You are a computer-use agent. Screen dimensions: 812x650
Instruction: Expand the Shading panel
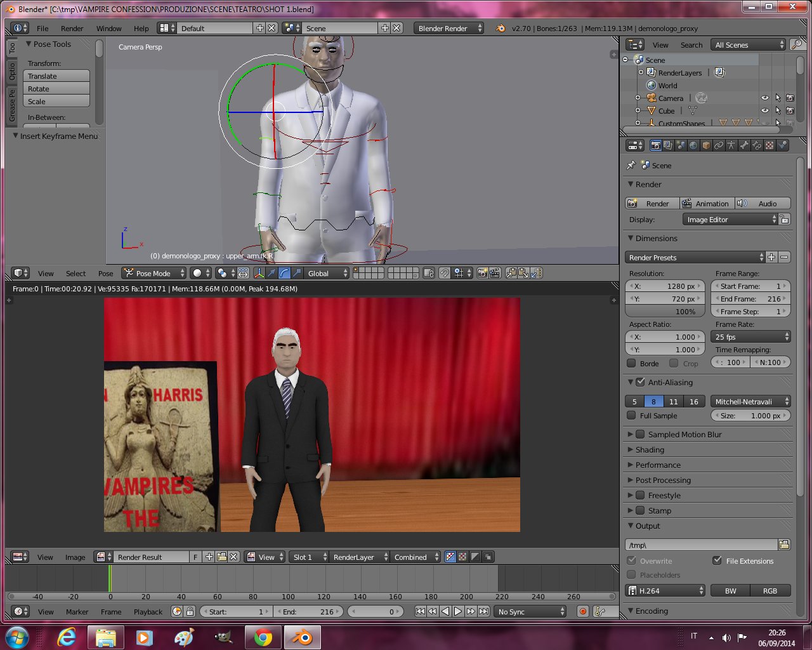650,449
